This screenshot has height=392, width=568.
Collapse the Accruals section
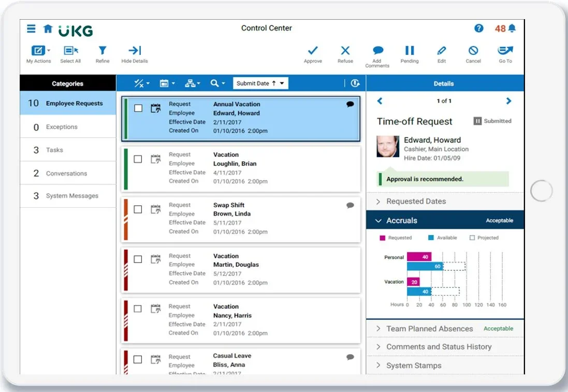(445, 220)
